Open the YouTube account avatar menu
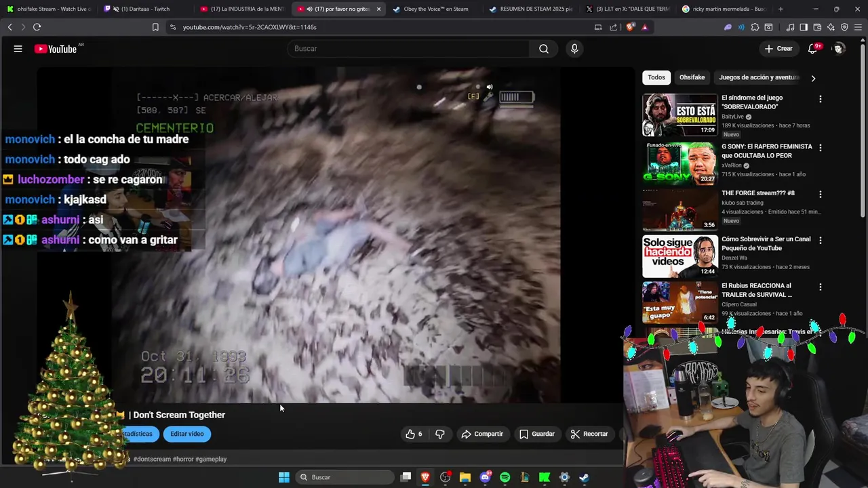The height and width of the screenshot is (488, 868). click(839, 49)
